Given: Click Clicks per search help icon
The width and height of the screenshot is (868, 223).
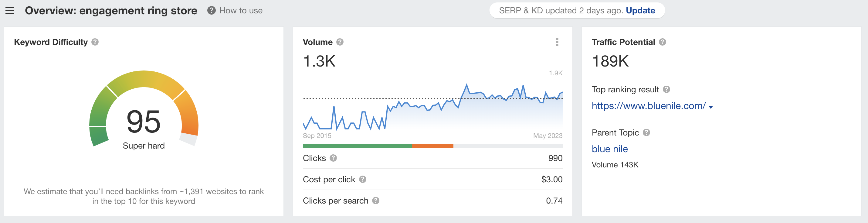Looking at the screenshot, I should pos(375,201).
